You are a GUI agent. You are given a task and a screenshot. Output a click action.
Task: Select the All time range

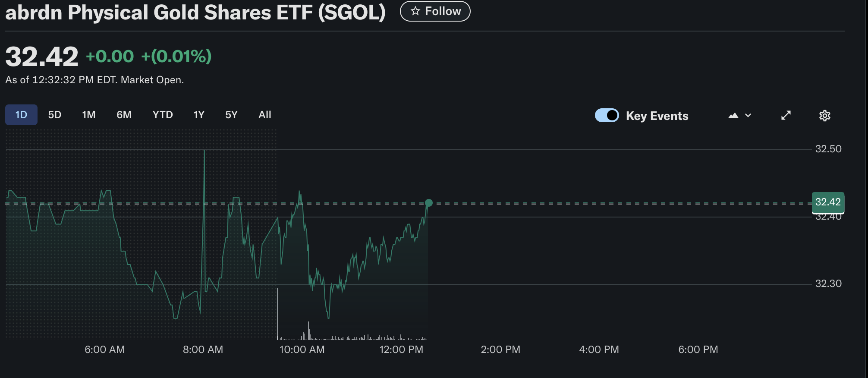click(x=265, y=115)
